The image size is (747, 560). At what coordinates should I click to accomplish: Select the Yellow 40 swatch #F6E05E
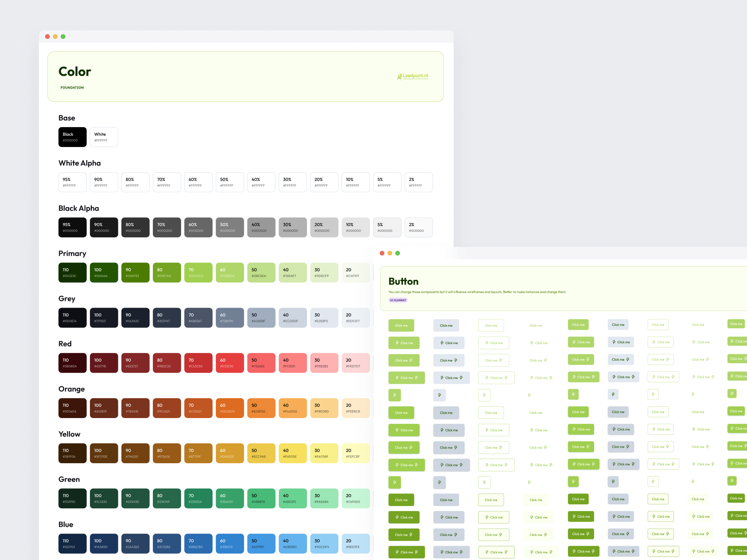coord(293,453)
